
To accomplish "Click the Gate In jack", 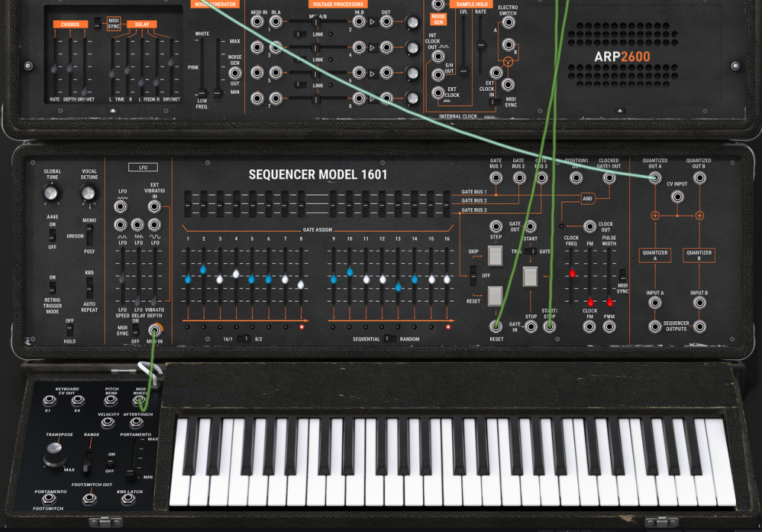I will coord(530,327).
